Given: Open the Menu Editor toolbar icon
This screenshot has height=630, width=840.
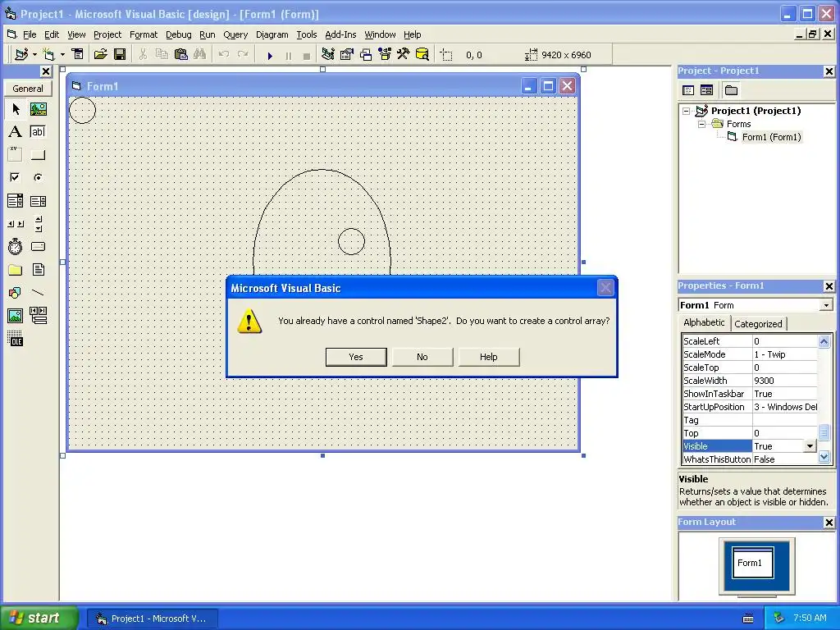Looking at the screenshot, I should pos(78,55).
